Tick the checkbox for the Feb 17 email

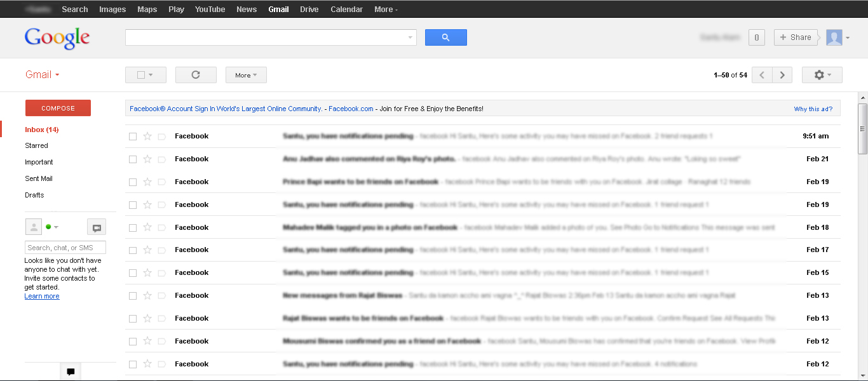click(133, 250)
